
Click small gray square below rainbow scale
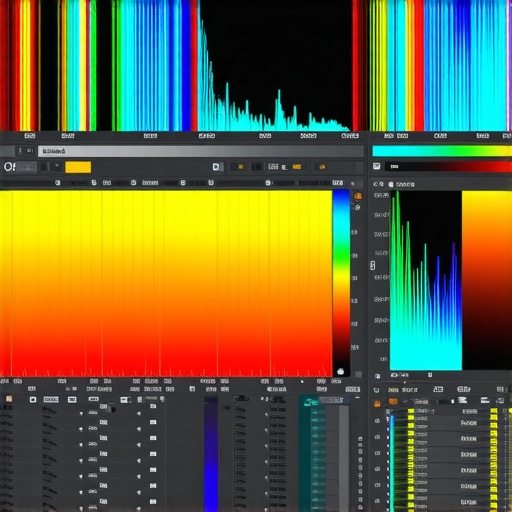(x=358, y=375)
